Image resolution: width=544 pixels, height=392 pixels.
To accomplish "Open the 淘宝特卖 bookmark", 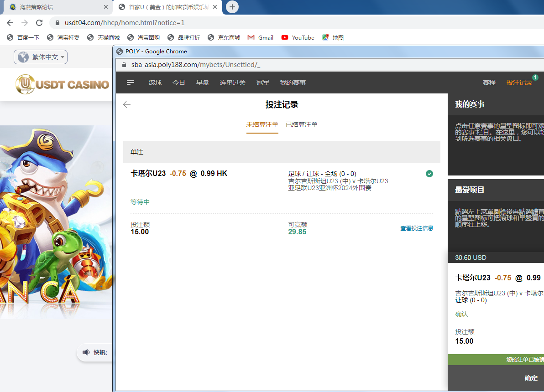I will [63, 37].
